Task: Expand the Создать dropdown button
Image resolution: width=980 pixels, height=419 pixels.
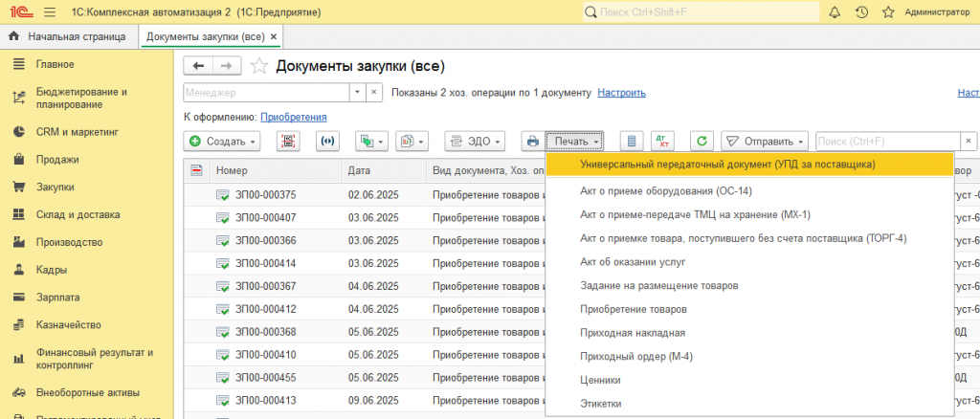Action: click(x=221, y=141)
